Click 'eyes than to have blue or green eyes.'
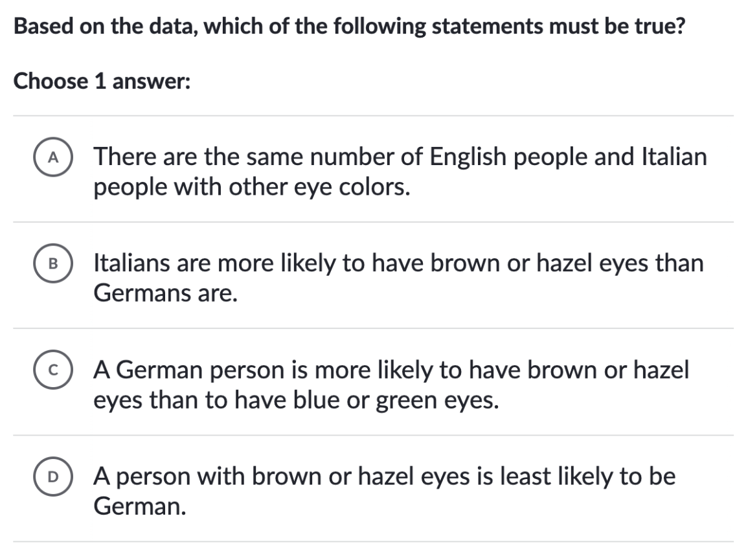The height and width of the screenshot is (560, 748). [296, 399]
